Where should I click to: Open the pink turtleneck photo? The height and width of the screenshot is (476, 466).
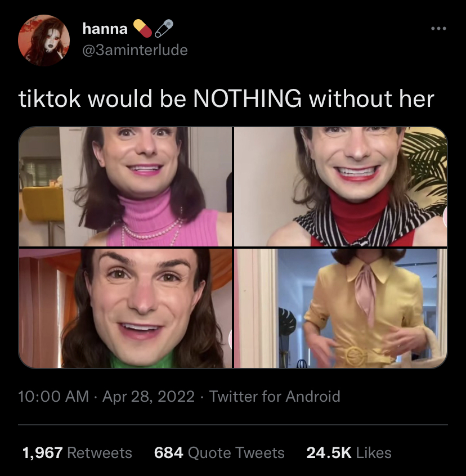126,186
